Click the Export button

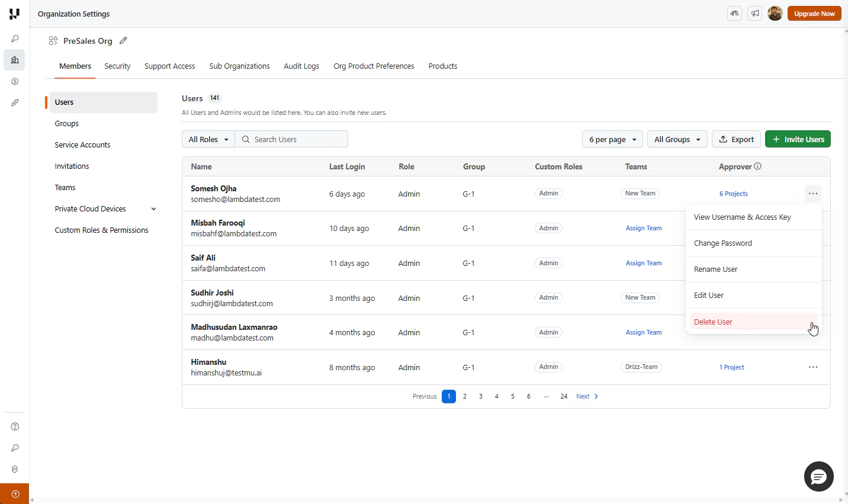coord(736,139)
